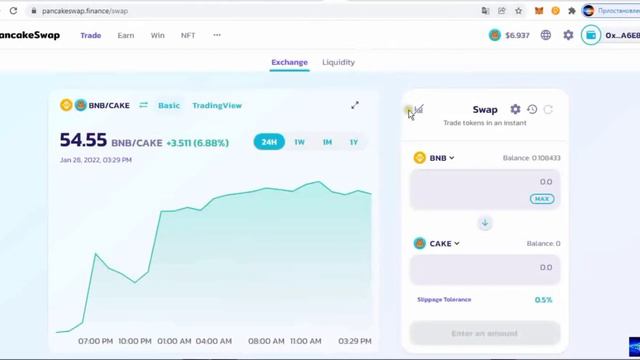Screen dimensions: 640x360
Task: Open the language globe selector
Action: click(546, 35)
